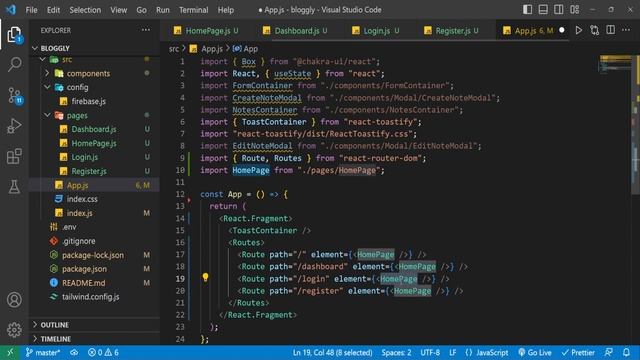Toggle Primary Side Bar visibility
640x360 pixels.
click(x=527, y=9)
